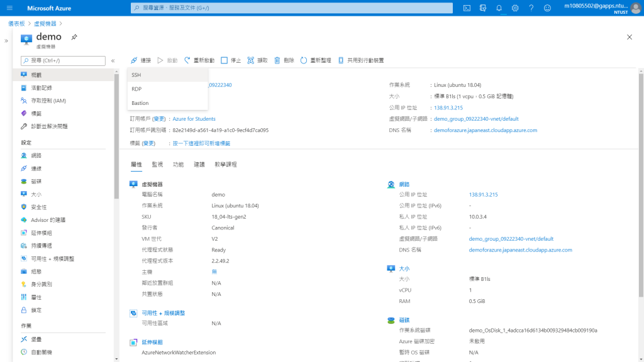Switch to the 教學課程 tutorials tab
The height and width of the screenshot is (362, 644).
point(226,165)
